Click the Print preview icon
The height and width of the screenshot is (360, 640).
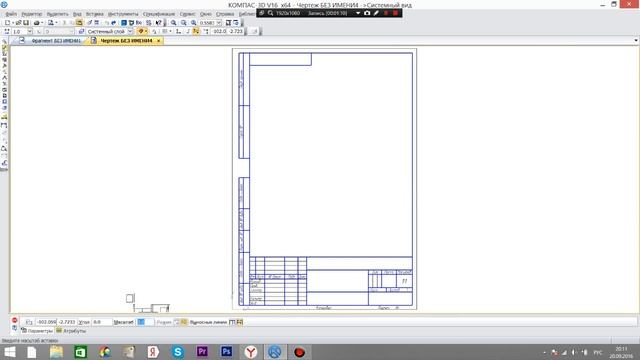click(51, 23)
